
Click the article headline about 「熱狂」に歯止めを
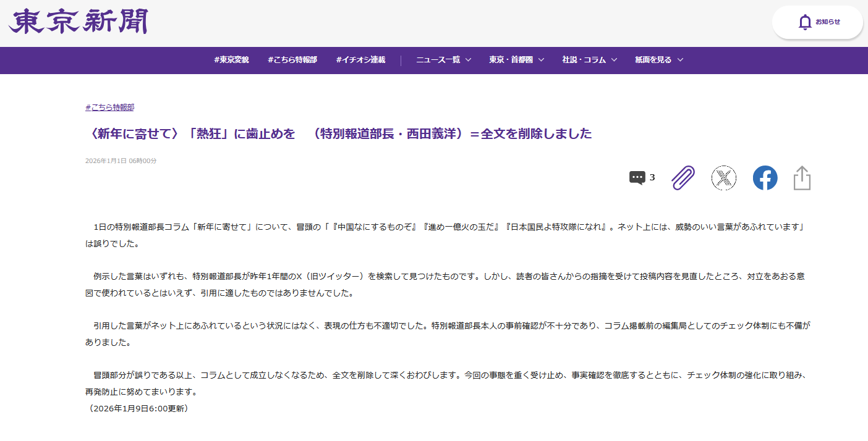(x=338, y=134)
